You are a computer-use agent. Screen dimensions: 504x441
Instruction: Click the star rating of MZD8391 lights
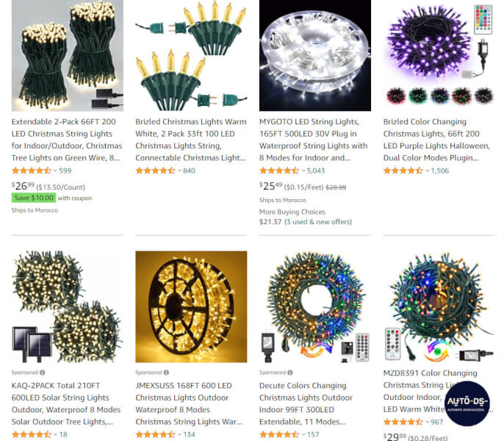(x=403, y=422)
